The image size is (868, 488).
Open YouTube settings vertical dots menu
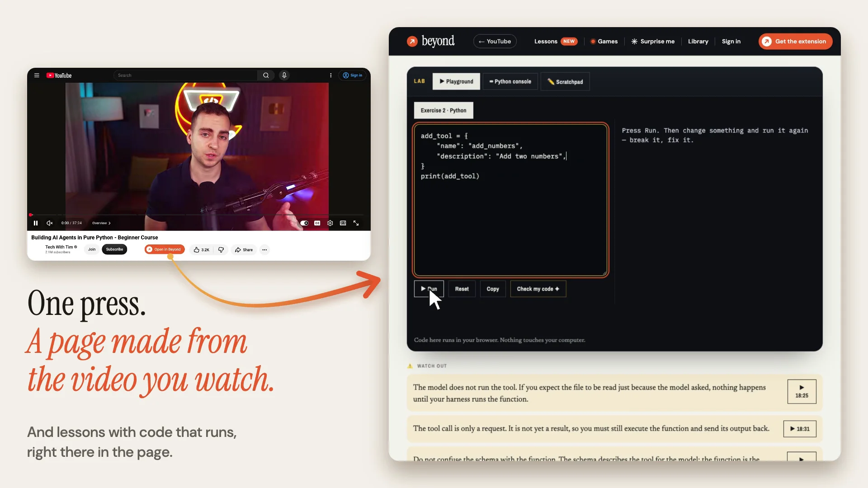[330, 75]
